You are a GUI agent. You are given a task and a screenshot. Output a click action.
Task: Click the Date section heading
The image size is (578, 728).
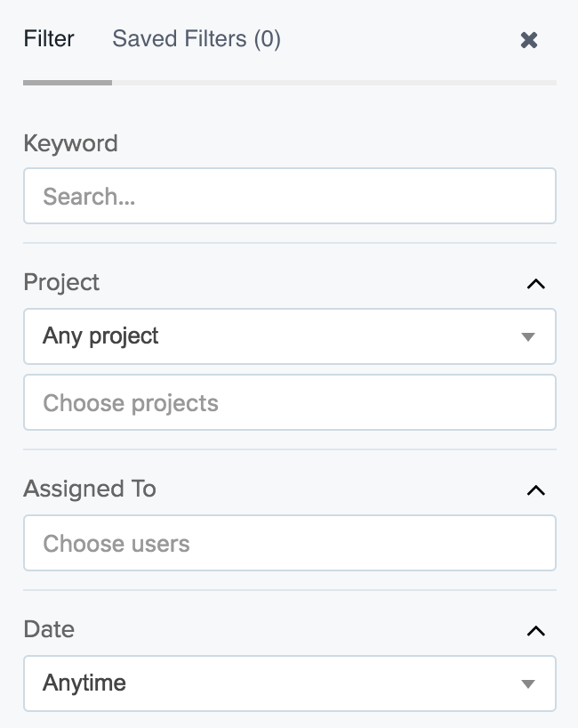pyautogui.click(x=49, y=629)
